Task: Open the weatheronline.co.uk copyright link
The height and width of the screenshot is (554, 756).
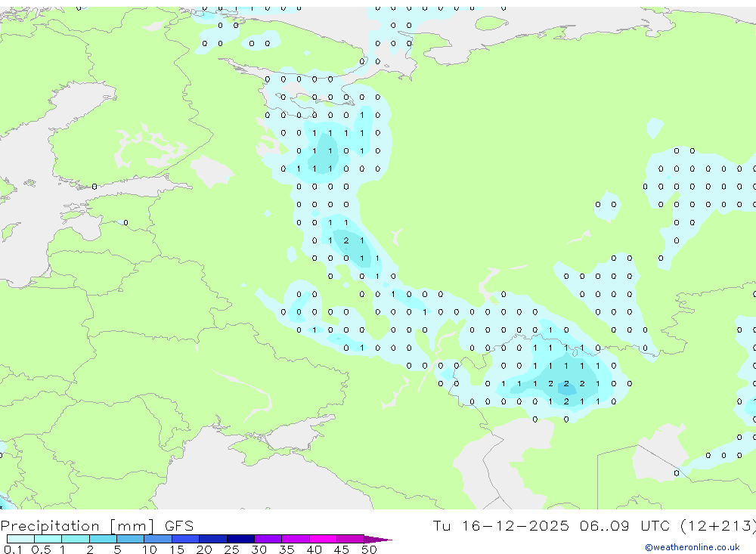Action: (692, 547)
